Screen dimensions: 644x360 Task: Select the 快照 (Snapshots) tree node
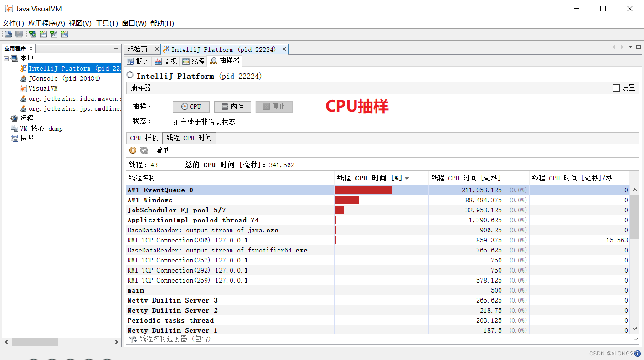(27, 139)
